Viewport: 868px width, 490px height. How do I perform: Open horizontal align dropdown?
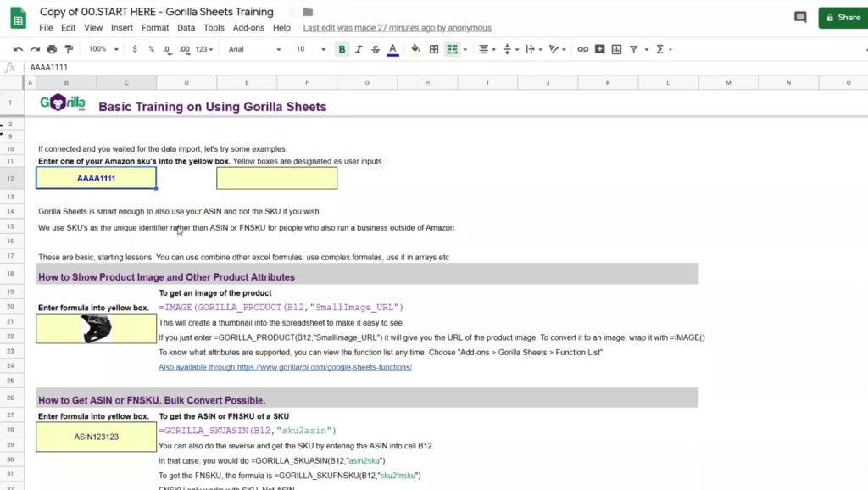pyautogui.click(x=487, y=49)
